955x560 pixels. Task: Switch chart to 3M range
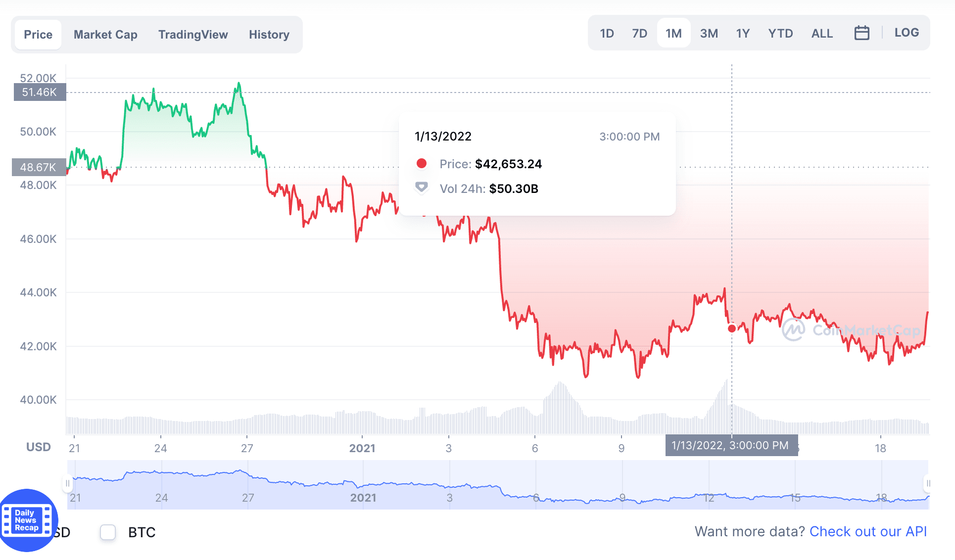[x=709, y=33]
